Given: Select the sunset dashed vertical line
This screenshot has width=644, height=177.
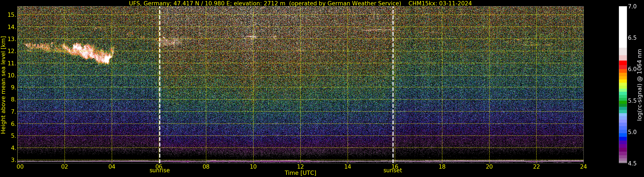Looking at the screenshot, I should tap(393, 85).
